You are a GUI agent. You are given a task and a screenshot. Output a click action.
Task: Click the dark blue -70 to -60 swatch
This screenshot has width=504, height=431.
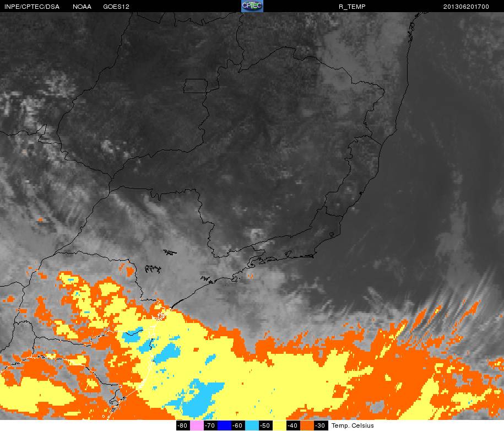point(224,425)
